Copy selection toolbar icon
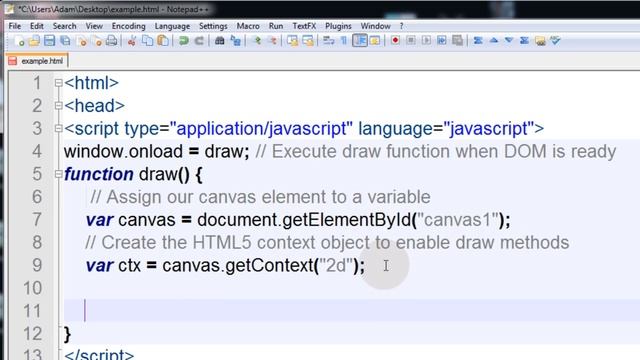The width and height of the screenshot is (640, 360). (x=147, y=41)
